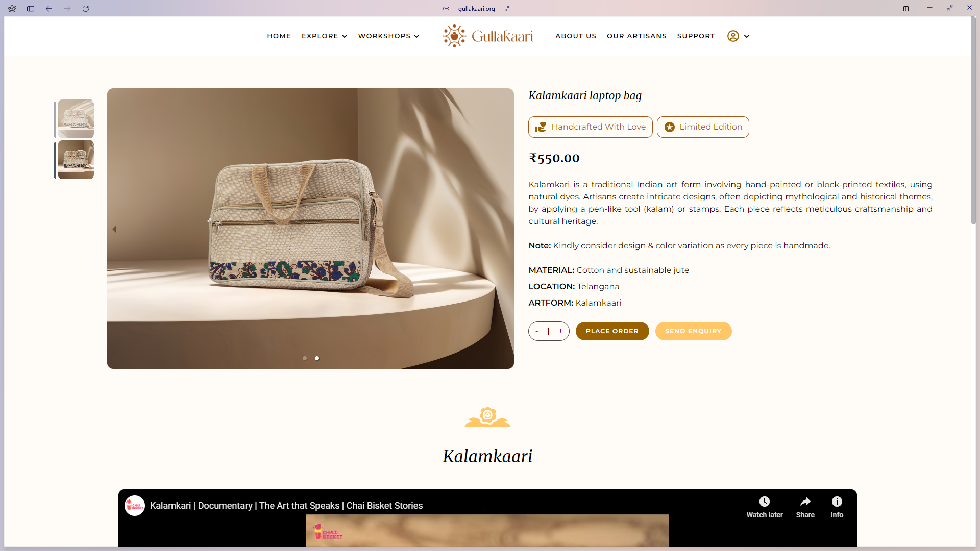Go to Our Artisans page
The height and width of the screenshot is (551, 980).
(636, 36)
